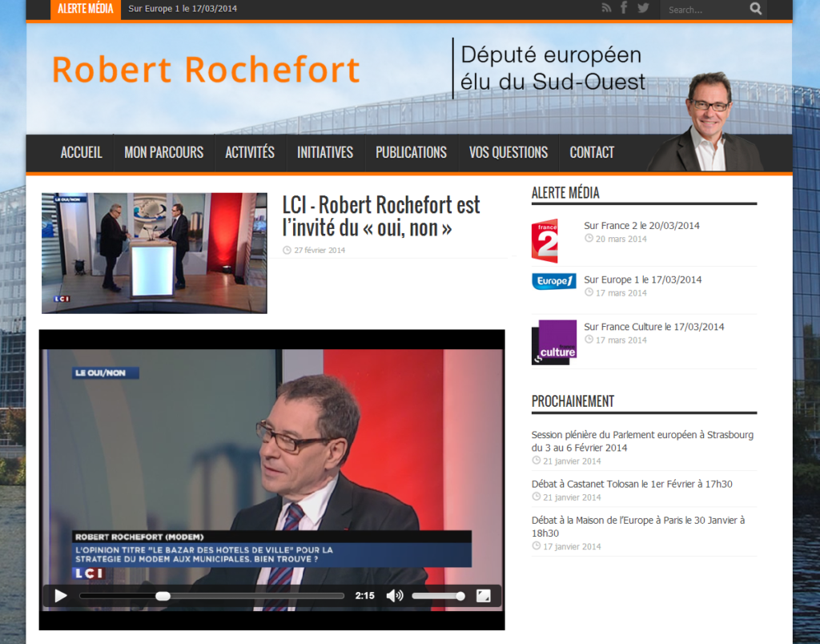Open the Vos Questions menu item
Viewport: 820px width, 644px height.
[x=508, y=152]
